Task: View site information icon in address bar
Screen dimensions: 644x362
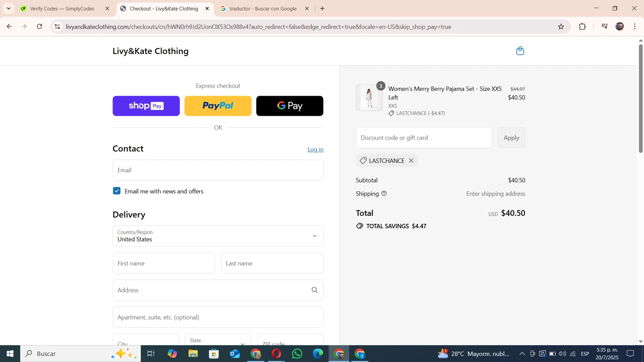Action: click(x=57, y=27)
